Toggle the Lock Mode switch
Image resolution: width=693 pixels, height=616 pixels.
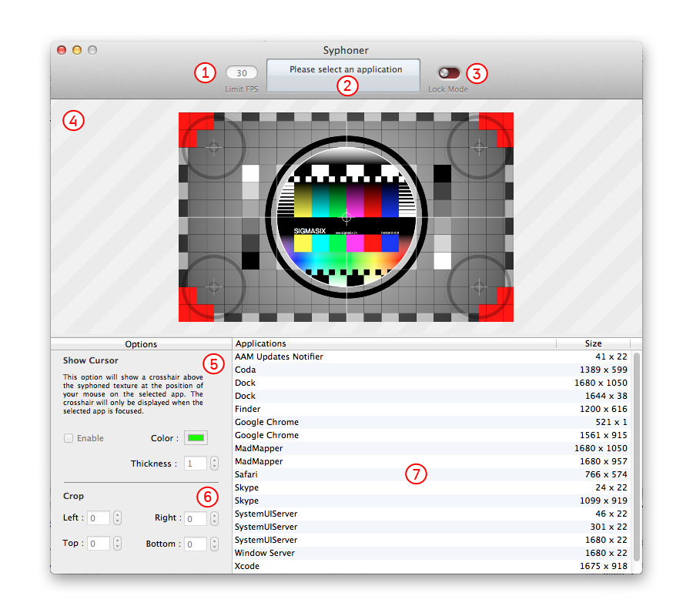pos(448,73)
